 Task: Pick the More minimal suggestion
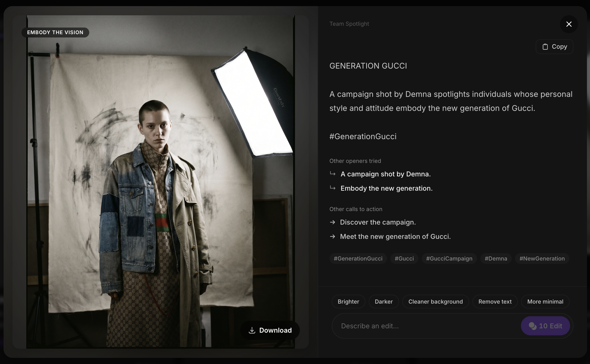click(545, 302)
